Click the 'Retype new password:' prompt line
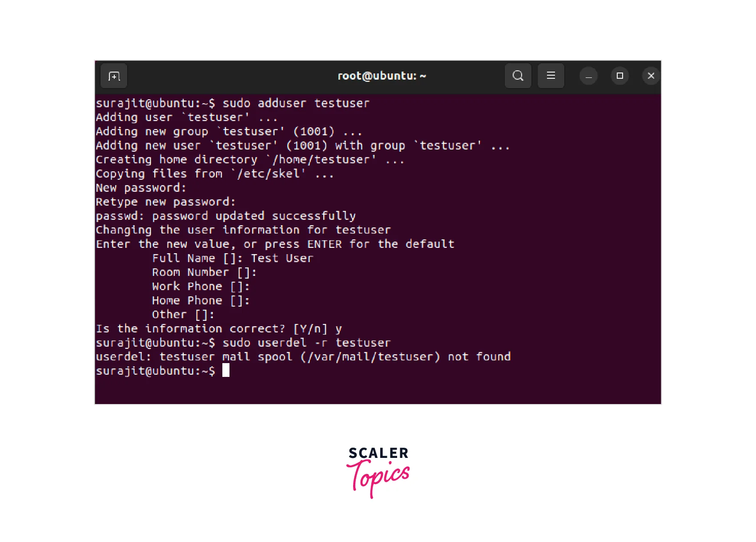 tap(165, 202)
